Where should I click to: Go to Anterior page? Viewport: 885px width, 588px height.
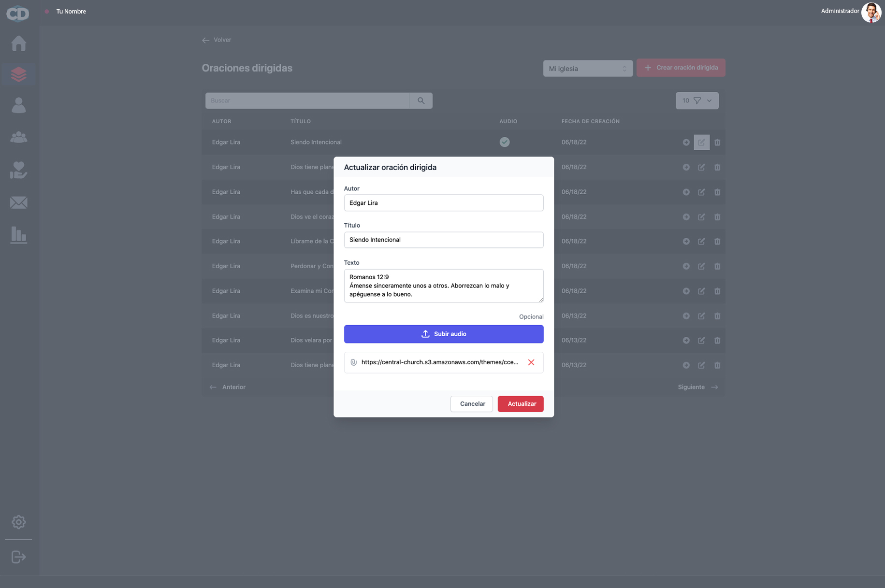pyautogui.click(x=227, y=387)
